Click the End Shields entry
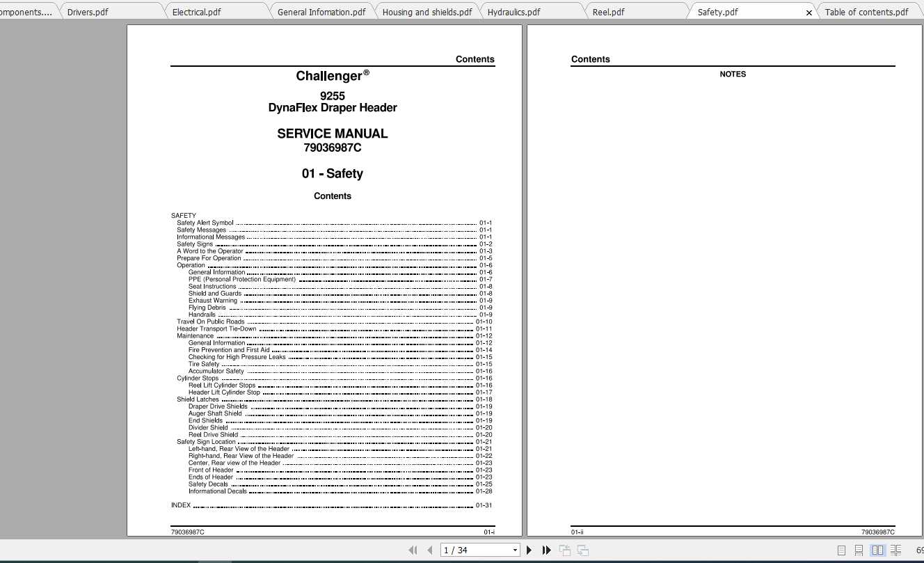The image size is (924, 563). pyautogui.click(x=340, y=420)
